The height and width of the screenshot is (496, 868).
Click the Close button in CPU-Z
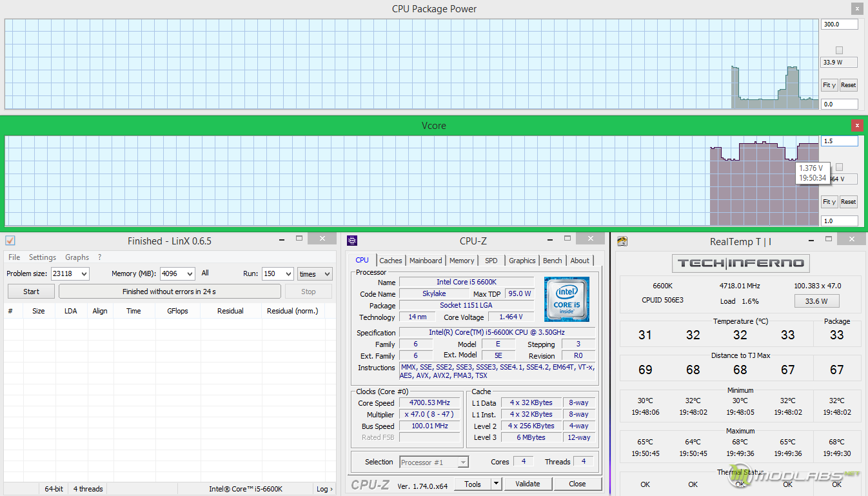578,484
